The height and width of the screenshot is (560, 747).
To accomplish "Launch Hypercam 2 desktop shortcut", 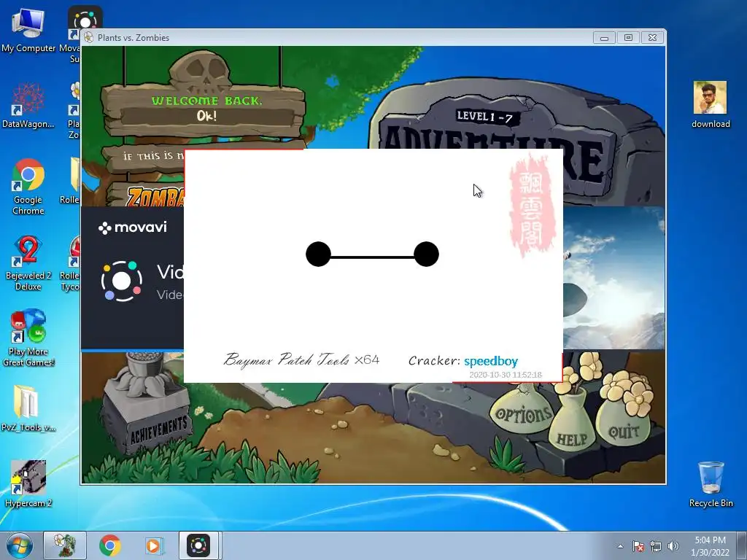I will click(x=28, y=484).
